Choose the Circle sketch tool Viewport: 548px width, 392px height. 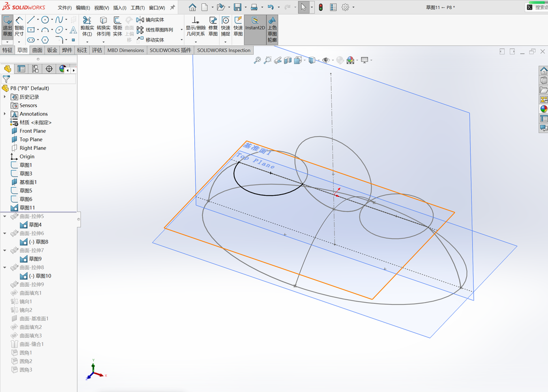45,20
